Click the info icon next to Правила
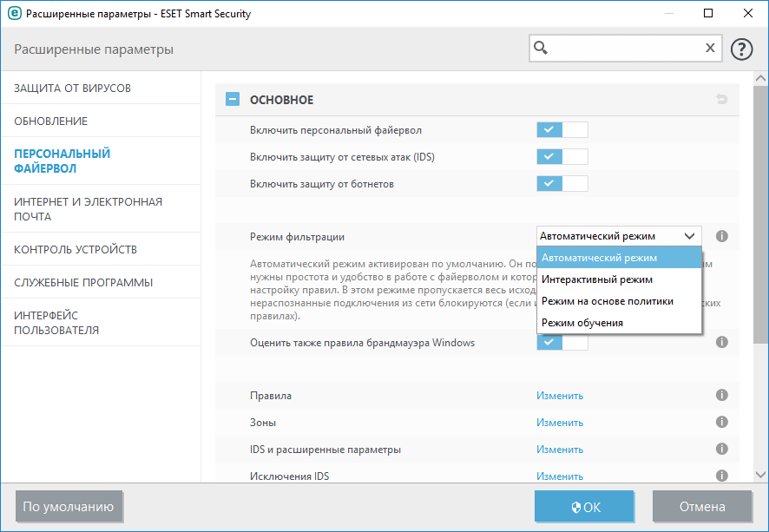Screen dimensions: 769x532 click(721, 395)
